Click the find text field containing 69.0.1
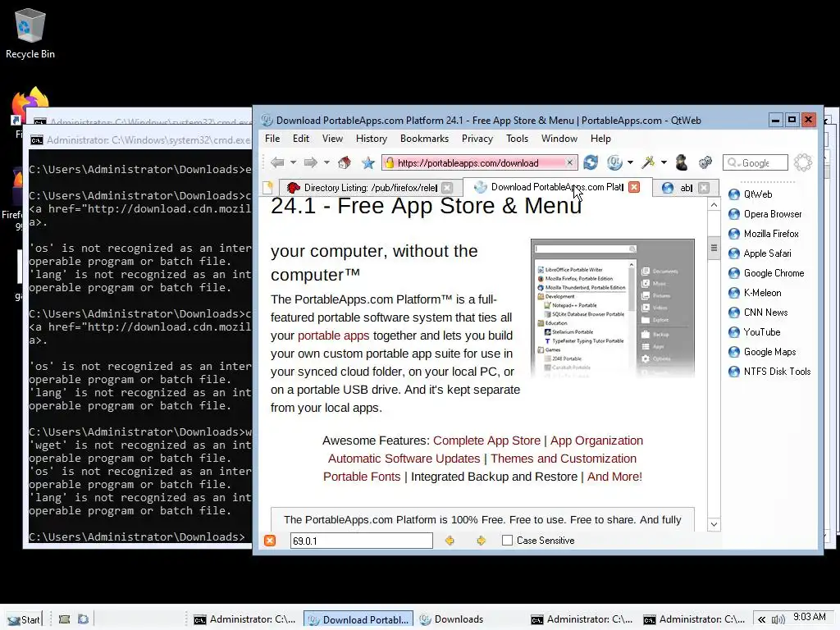Image resolution: width=840 pixels, height=630 pixels. tap(362, 541)
